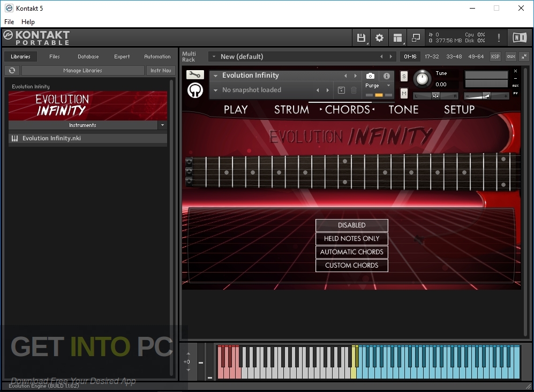
Task: Click the exclamation panic button
Action: [x=499, y=37]
